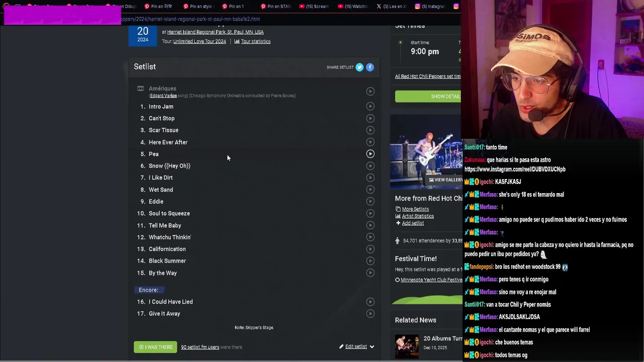644x362 pixels.
Task: Switch to the Lee en X tab
Action: coord(391,7)
